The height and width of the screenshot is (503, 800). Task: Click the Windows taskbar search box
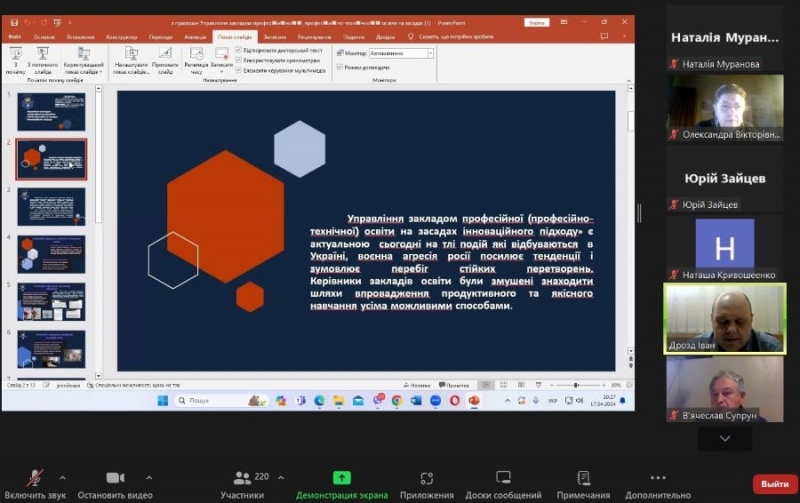click(x=221, y=400)
